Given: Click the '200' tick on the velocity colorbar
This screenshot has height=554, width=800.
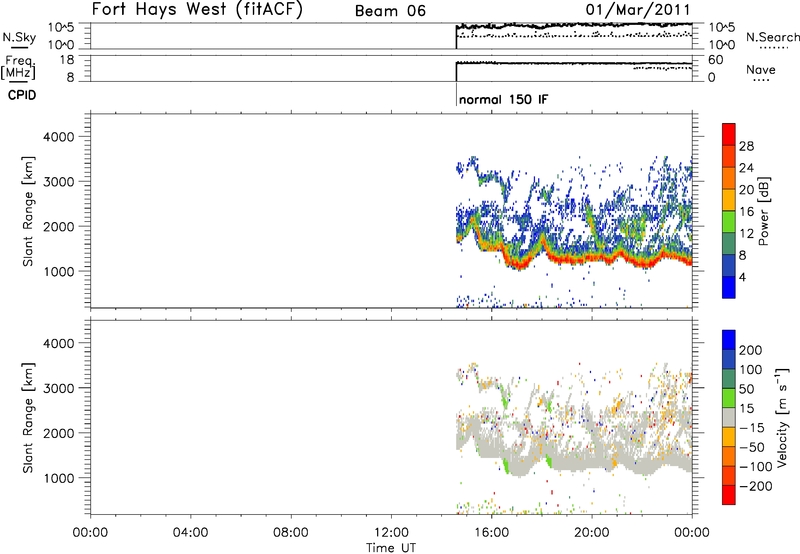Looking at the screenshot, I should pos(751,350).
